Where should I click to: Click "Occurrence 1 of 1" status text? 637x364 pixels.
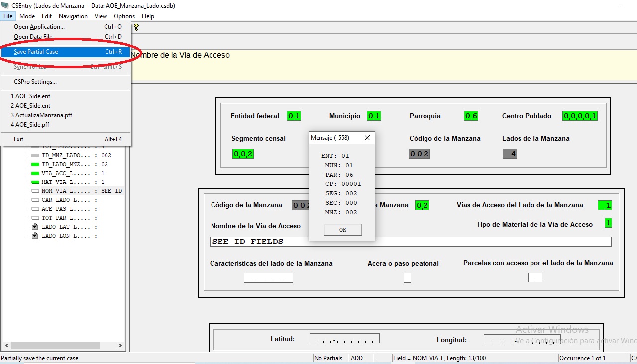coord(582,358)
